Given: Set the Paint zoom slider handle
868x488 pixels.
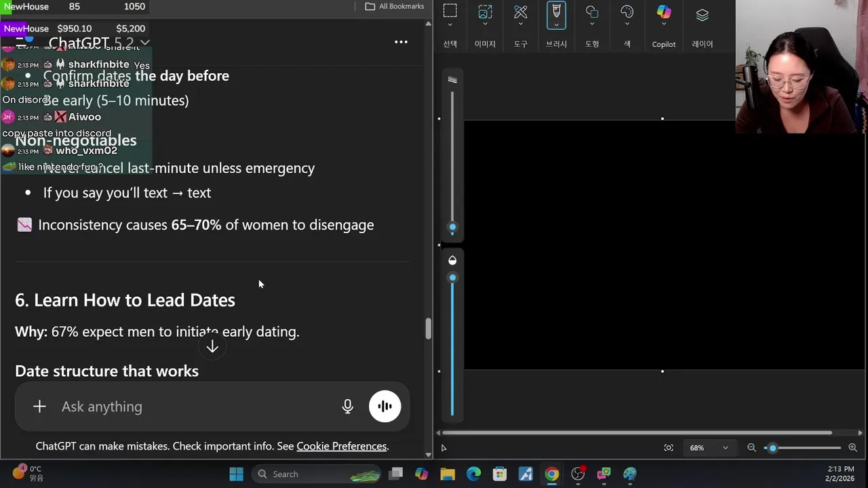Looking at the screenshot, I should click(772, 447).
